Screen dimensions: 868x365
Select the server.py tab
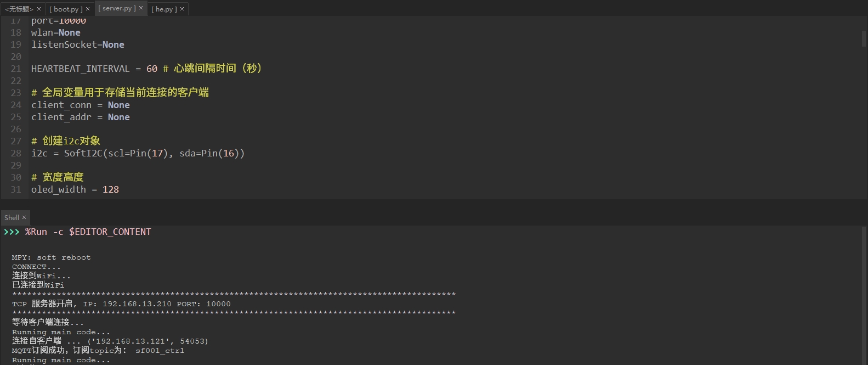117,8
